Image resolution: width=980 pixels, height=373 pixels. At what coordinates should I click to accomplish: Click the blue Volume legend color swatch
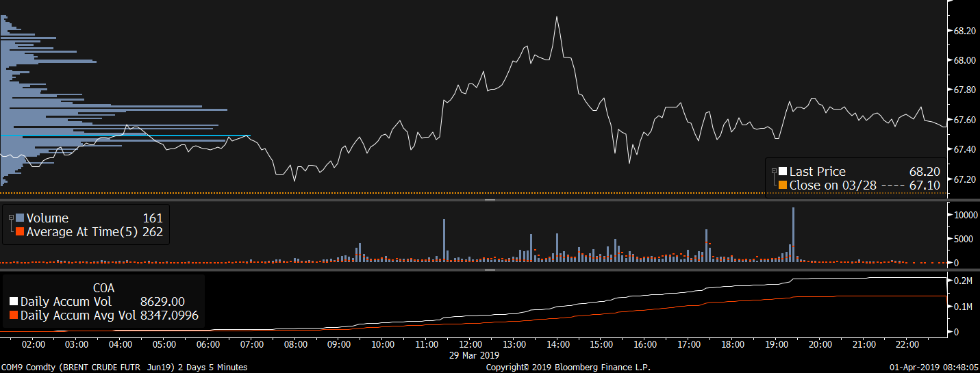click(20, 218)
